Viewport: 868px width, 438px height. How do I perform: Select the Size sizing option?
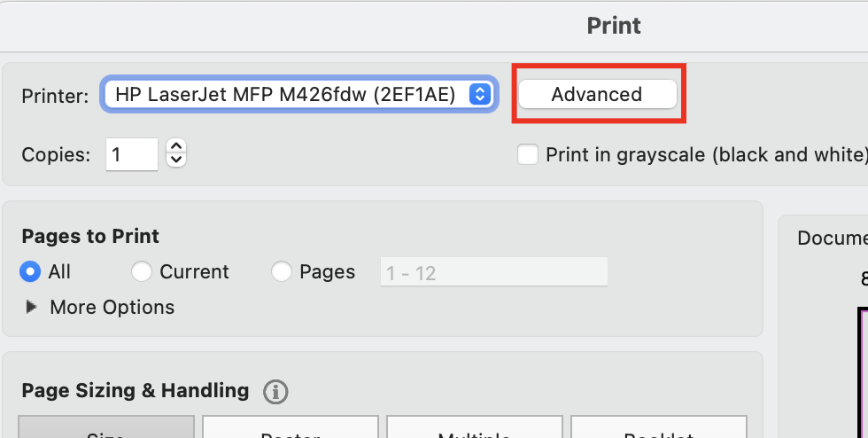point(105,429)
